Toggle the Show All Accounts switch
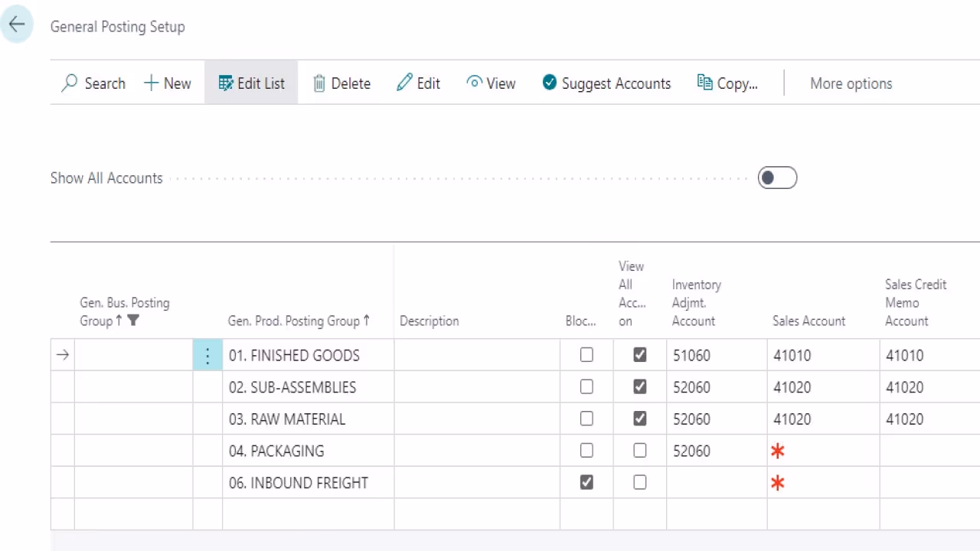The height and width of the screenshot is (551, 980). (x=777, y=178)
